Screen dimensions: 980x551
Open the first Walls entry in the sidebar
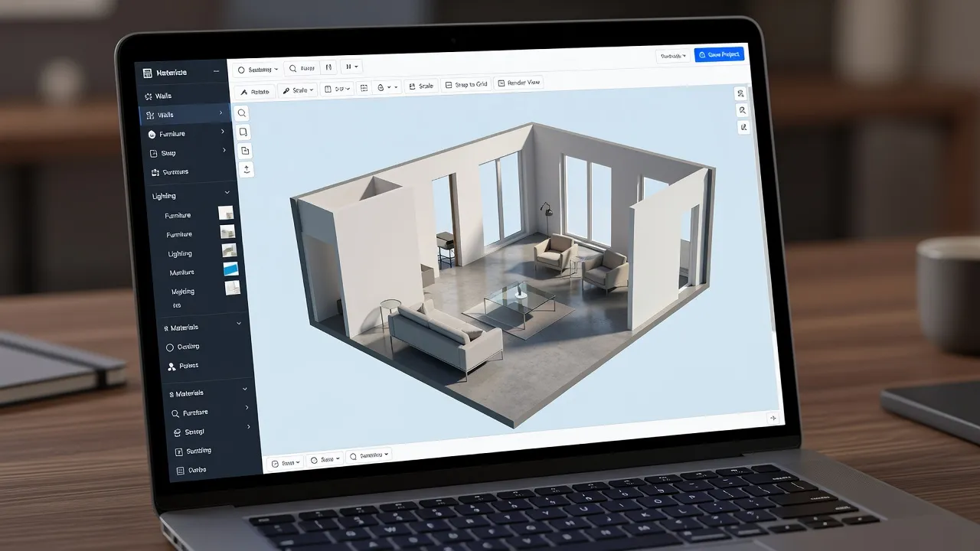(158, 96)
